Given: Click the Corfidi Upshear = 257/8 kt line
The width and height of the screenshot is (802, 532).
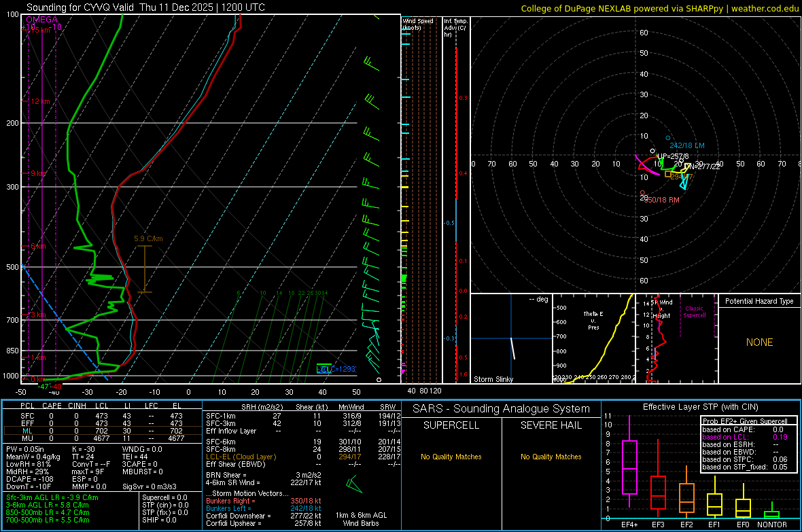Looking at the screenshot, I should click(x=264, y=523).
